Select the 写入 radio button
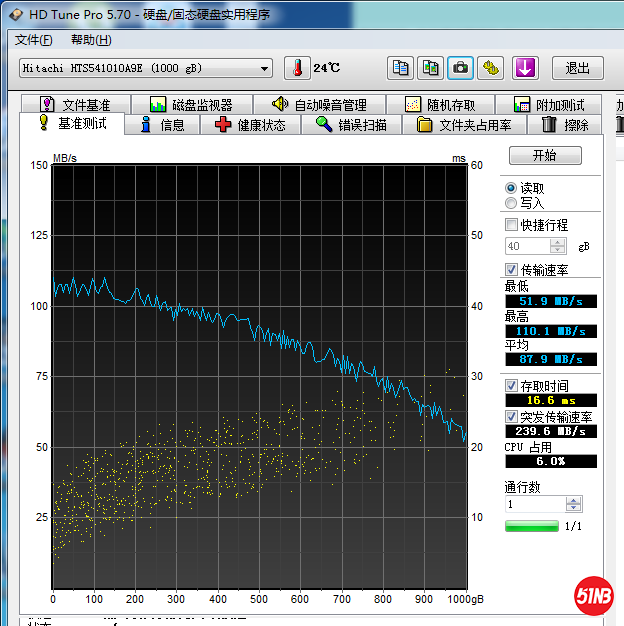Screen dimensions: 624x626 [511, 203]
